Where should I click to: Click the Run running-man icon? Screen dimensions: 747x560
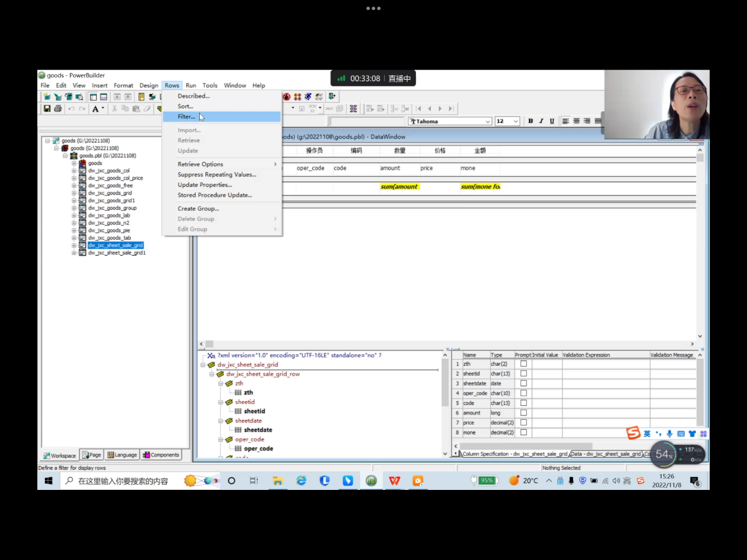tap(308, 97)
